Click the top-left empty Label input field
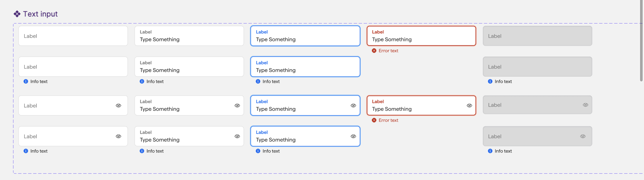The image size is (644, 180). pos(73,36)
